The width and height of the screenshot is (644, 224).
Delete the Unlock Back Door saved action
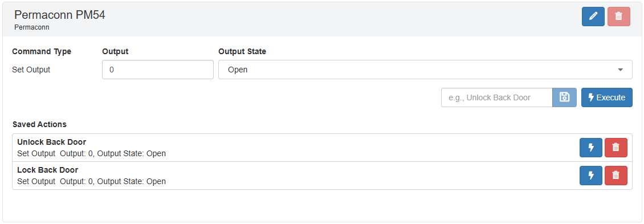pos(616,148)
